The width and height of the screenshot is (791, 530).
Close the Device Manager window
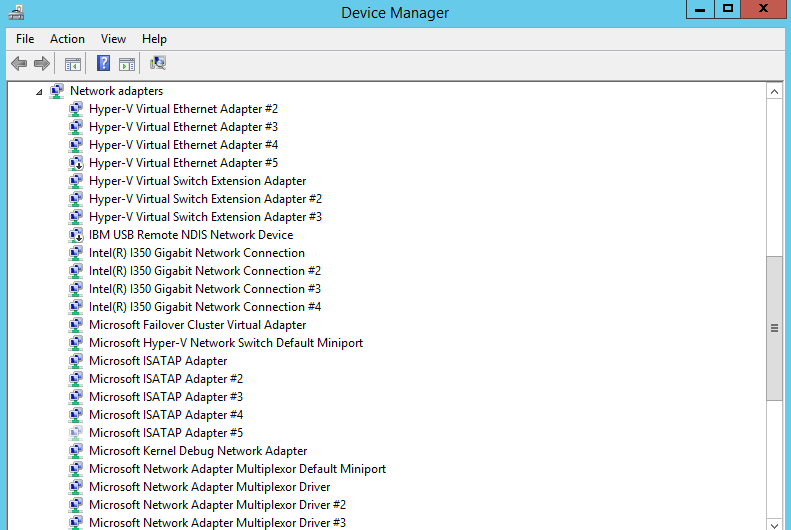[763, 9]
